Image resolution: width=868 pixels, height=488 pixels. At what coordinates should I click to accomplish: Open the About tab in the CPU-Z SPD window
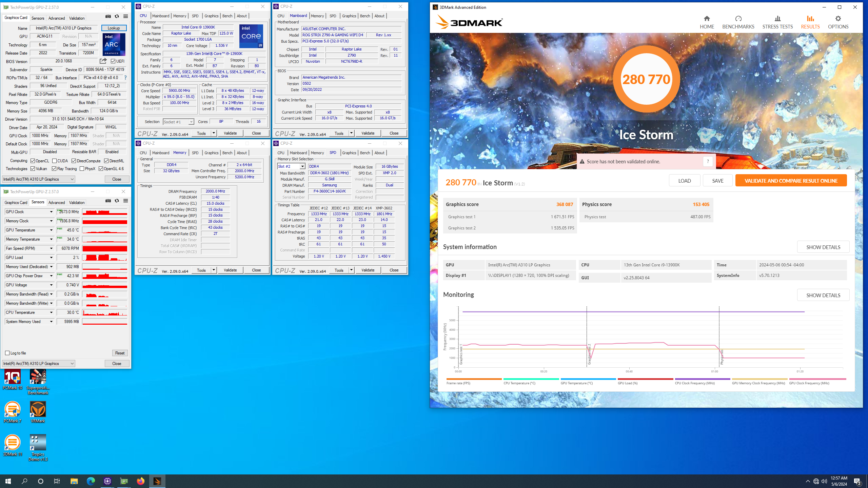[379, 153]
